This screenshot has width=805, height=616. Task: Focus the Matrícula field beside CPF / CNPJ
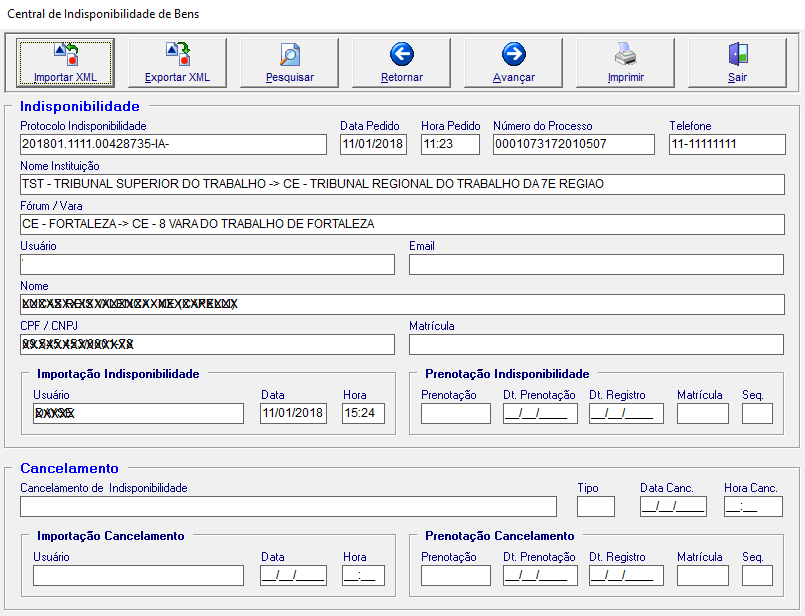click(x=597, y=344)
